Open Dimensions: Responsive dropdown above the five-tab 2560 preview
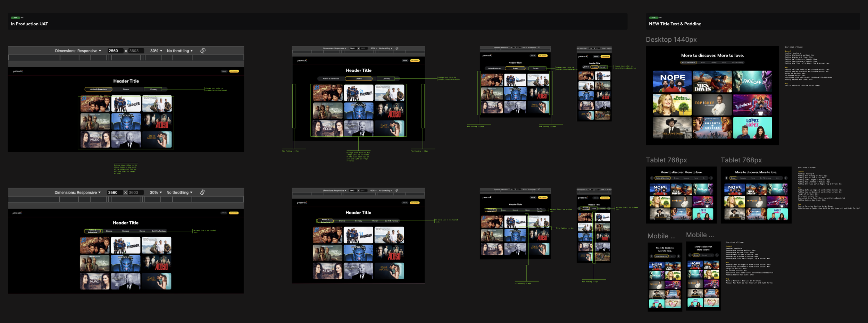The width and height of the screenshot is (868, 323). [x=77, y=193]
